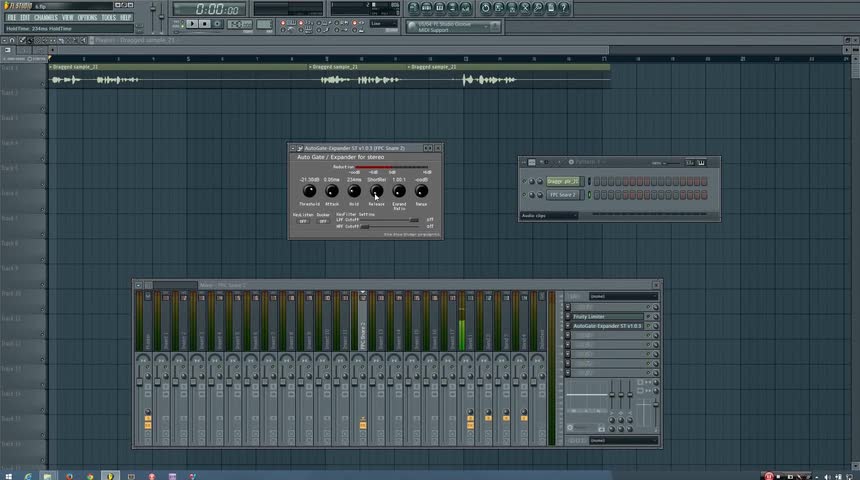
Task: Open the piano roll shortcut icon
Action: tap(440, 8)
